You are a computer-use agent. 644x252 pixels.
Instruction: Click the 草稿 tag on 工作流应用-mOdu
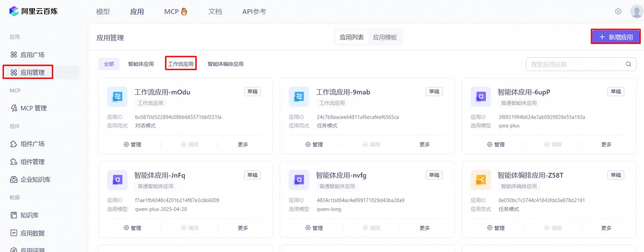(253, 92)
